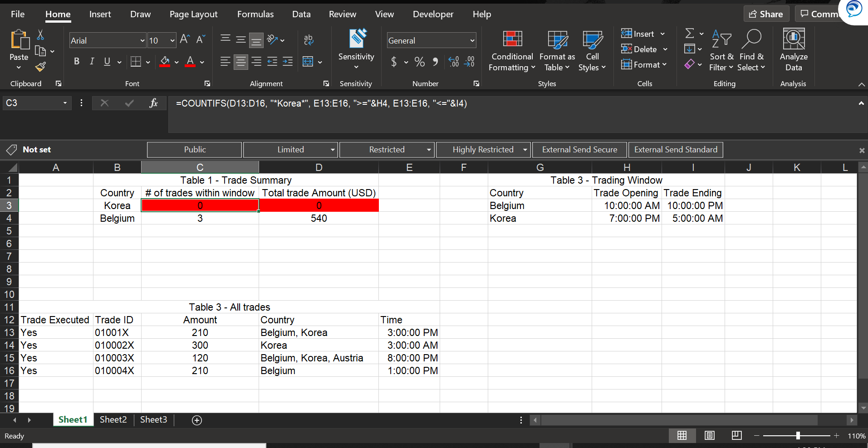Open the font size dropdown
The width and height of the screenshot is (868, 448).
click(x=172, y=40)
